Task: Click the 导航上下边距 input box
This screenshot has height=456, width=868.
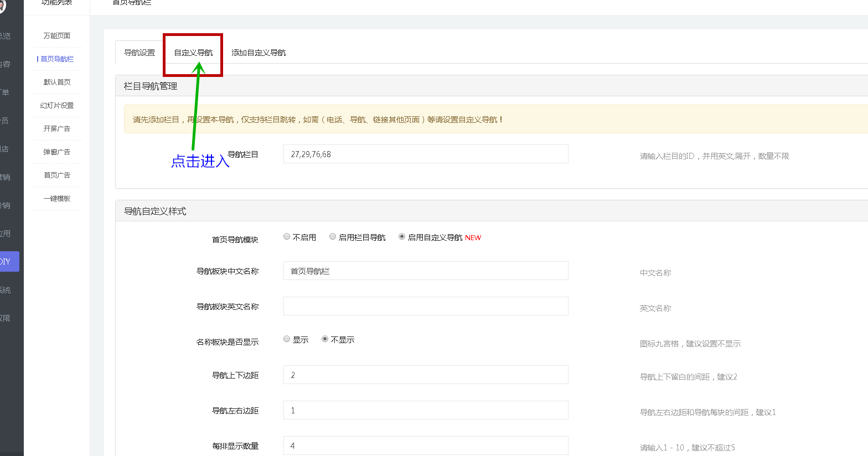Action: tap(425, 375)
